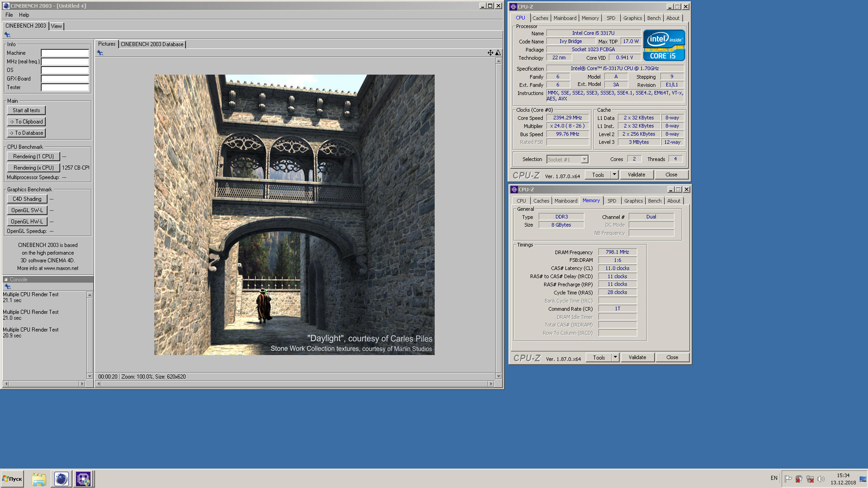Run Rendering (1 CPU) benchmark
This screenshot has height=488, width=868.
33,156
